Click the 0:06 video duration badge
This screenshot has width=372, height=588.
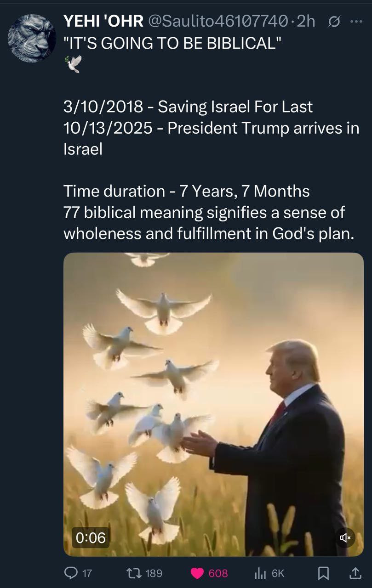click(x=91, y=537)
